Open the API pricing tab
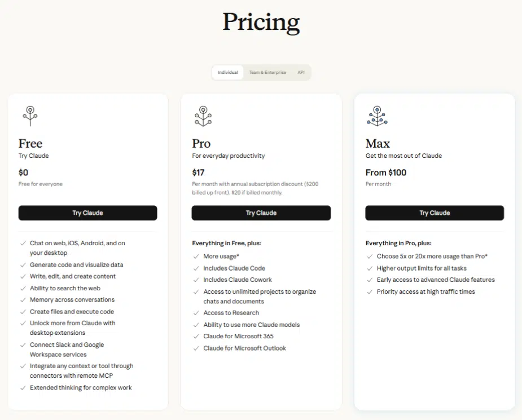522x420 pixels. coord(301,73)
